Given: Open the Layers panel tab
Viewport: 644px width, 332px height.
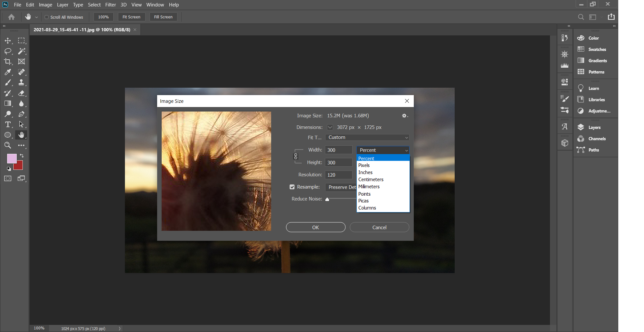Looking at the screenshot, I should coord(594,127).
